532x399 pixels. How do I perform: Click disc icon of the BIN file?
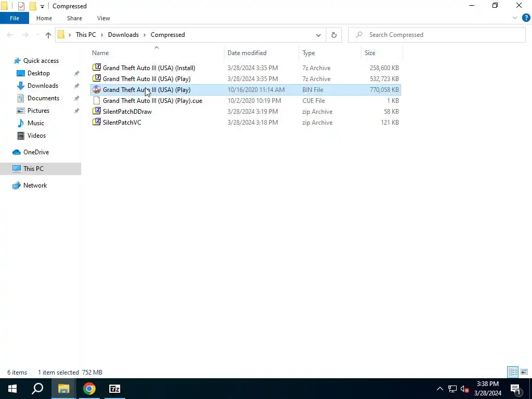[97, 89]
